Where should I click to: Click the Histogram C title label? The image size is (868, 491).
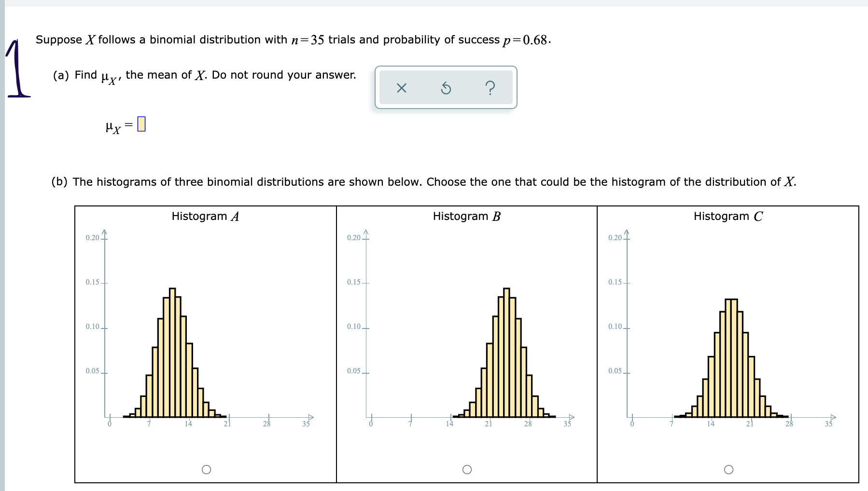[727, 216]
